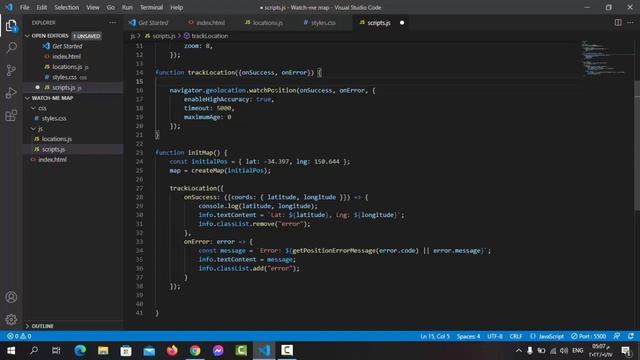This screenshot has height=360, width=640.
Task: Open the File menu
Action: (24, 7)
